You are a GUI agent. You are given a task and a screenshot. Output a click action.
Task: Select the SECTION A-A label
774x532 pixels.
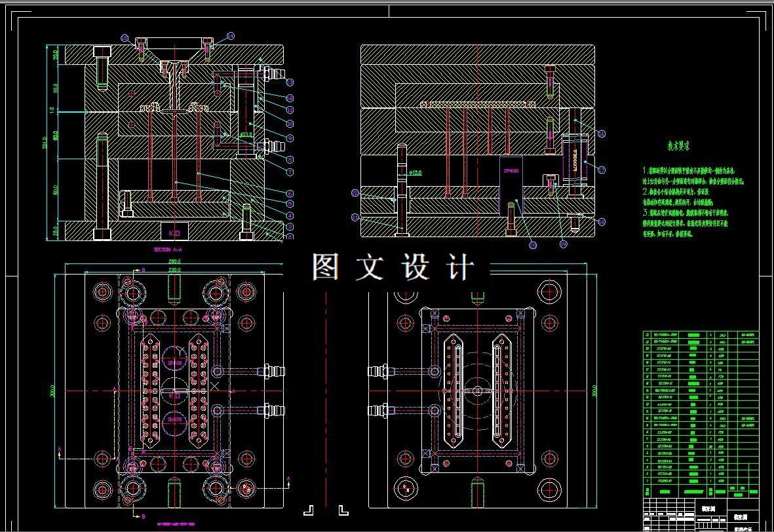pos(168,250)
